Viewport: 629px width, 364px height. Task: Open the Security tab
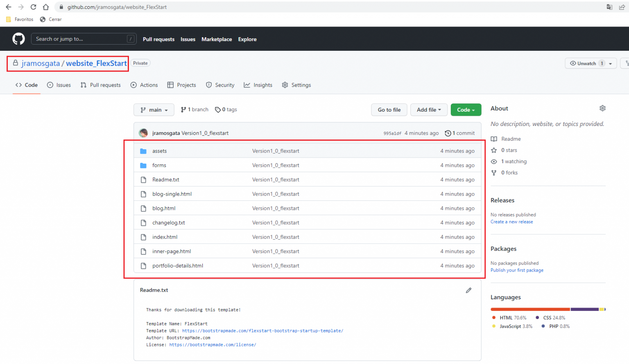pos(220,85)
